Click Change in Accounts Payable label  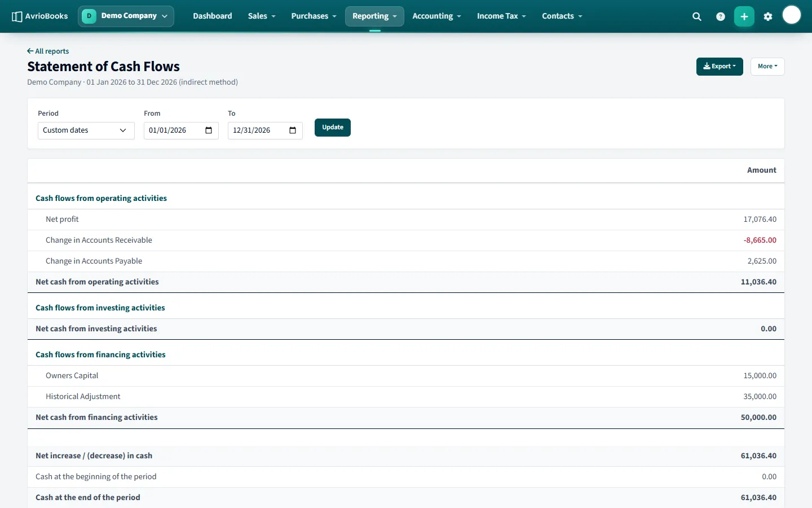click(x=94, y=261)
